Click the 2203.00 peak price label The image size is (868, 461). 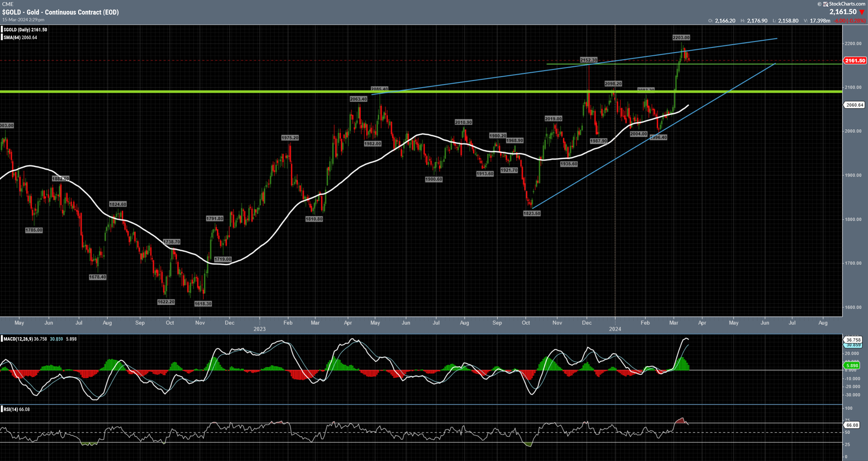[x=681, y=38]
